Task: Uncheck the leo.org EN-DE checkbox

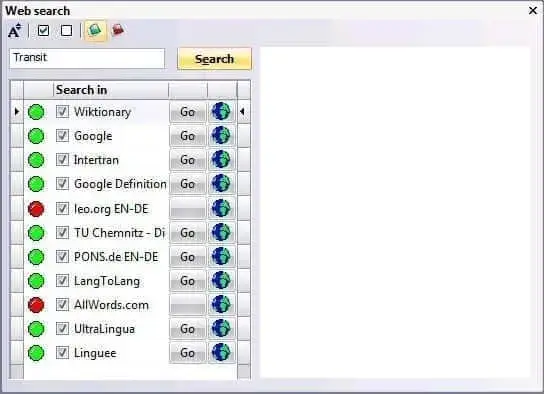Action: point(62,208)
